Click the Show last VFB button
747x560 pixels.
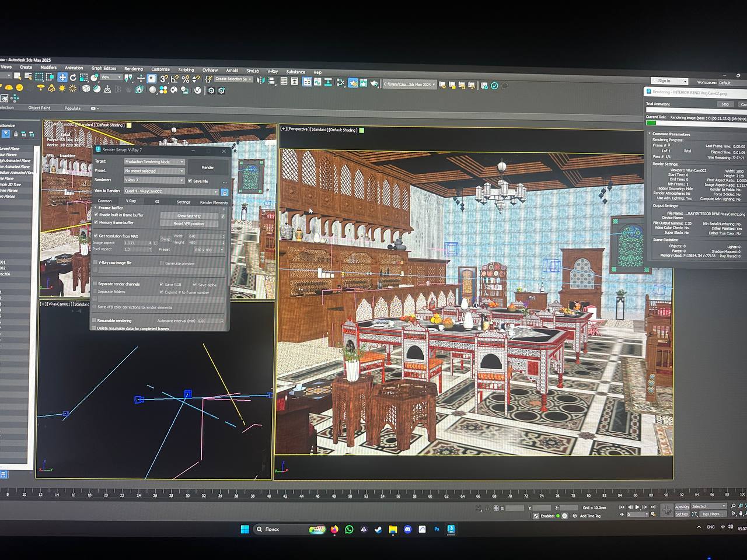(189, 216)
